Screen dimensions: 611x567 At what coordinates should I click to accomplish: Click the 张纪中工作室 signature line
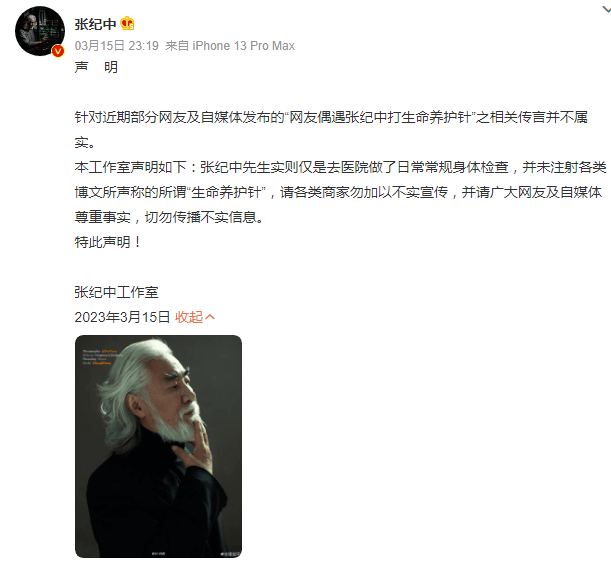click(x=116, y=292)
